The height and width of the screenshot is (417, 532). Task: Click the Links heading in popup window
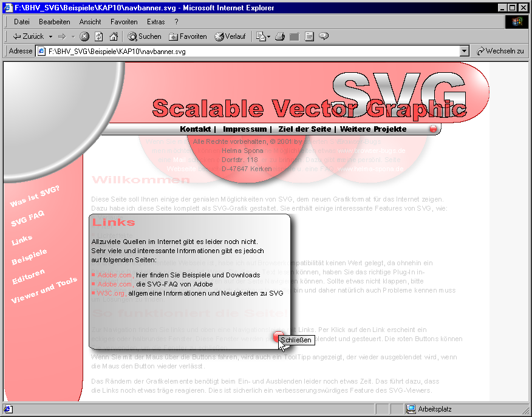[x=114, y=222]
